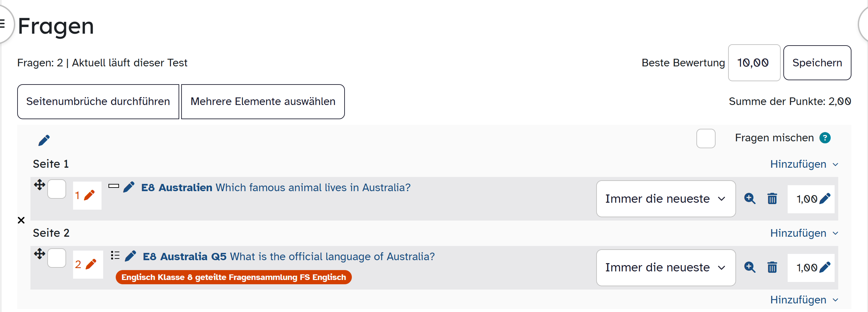This screenshot has height=312, width=868.
Task: Tick the selection checkbox for question 1
Action: point(57,189)
